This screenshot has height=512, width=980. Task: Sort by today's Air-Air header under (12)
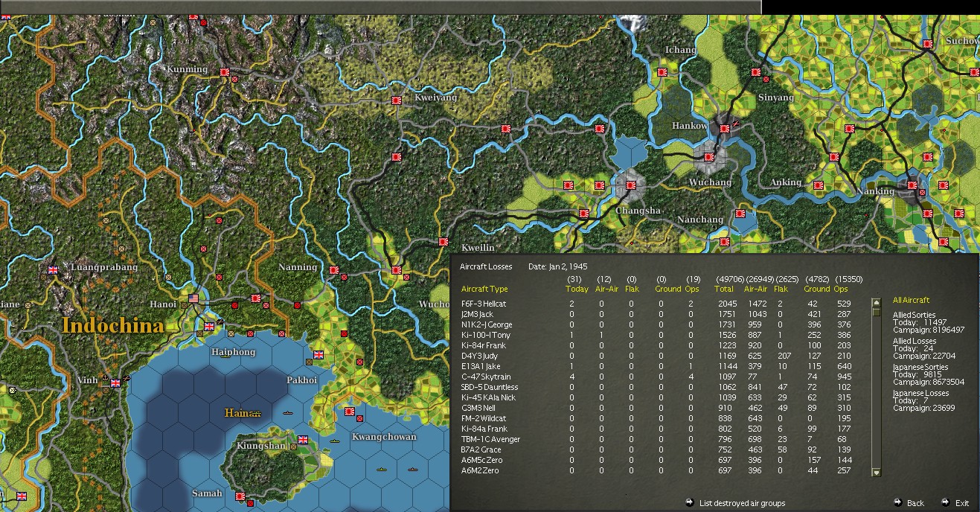pyautogui.click(x=607, y=289)
